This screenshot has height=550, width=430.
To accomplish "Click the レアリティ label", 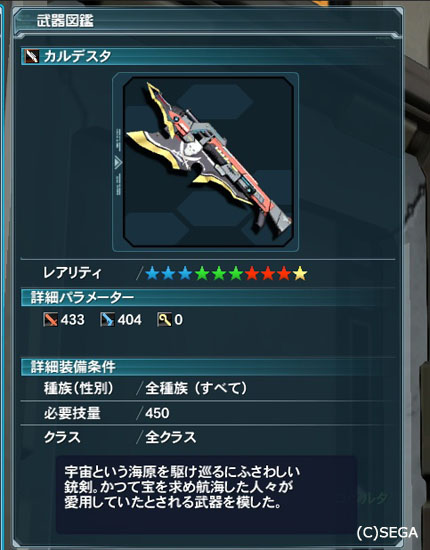I will (x=72, y=273).
